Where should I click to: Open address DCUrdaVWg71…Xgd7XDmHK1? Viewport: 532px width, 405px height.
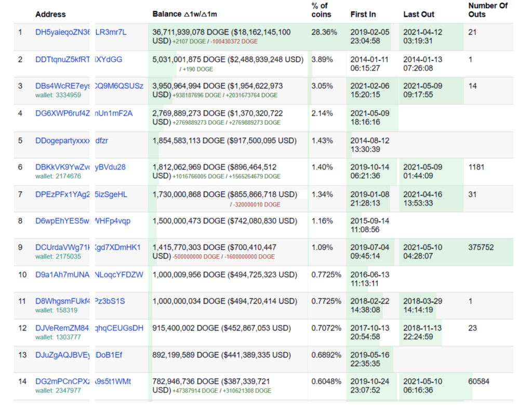pos(88,247)
